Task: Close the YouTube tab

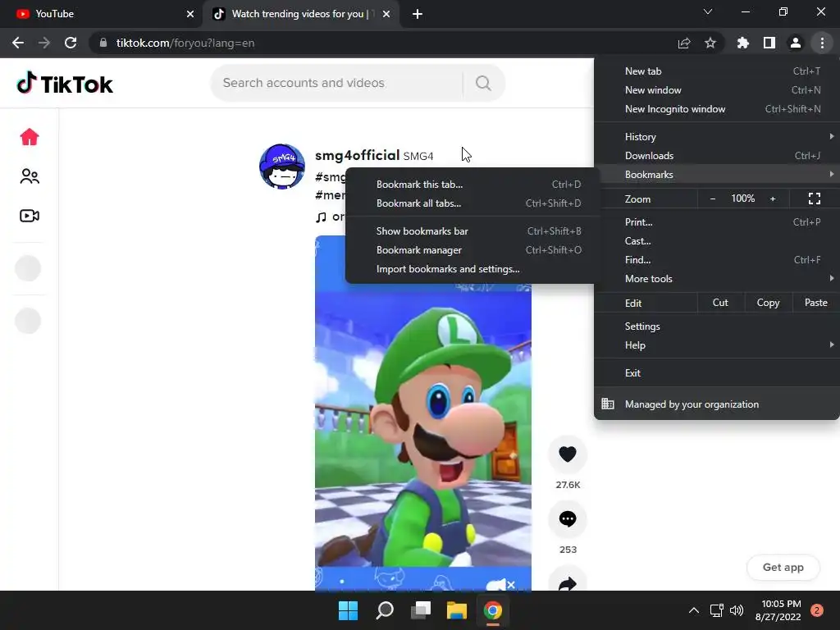Action: (x=190, y=14)
